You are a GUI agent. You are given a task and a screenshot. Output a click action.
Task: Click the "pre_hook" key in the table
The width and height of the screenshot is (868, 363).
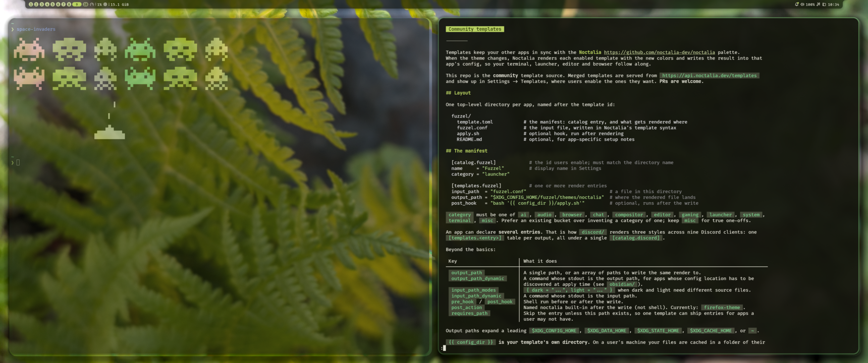(462, 302)
